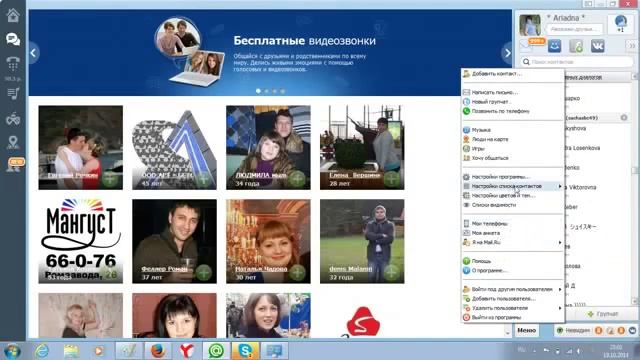Open Елена profile name link
This screenshot has width=640, height=360.
[355, 175]
